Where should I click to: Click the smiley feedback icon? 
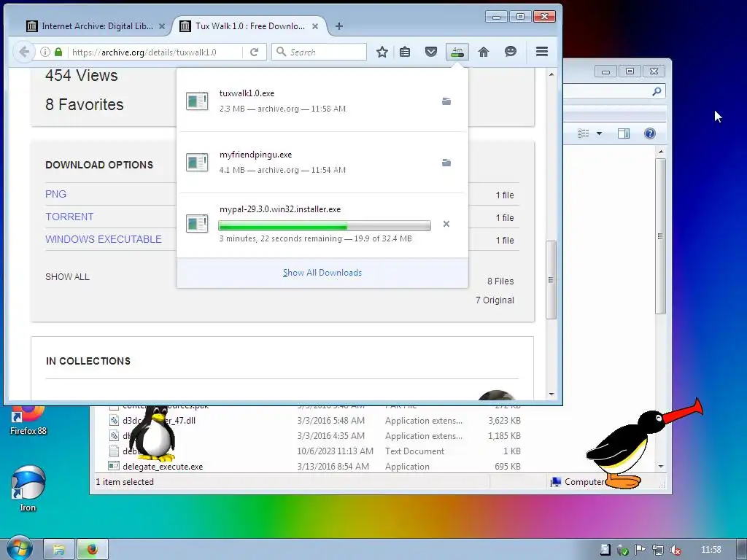[x=510, y=52]
